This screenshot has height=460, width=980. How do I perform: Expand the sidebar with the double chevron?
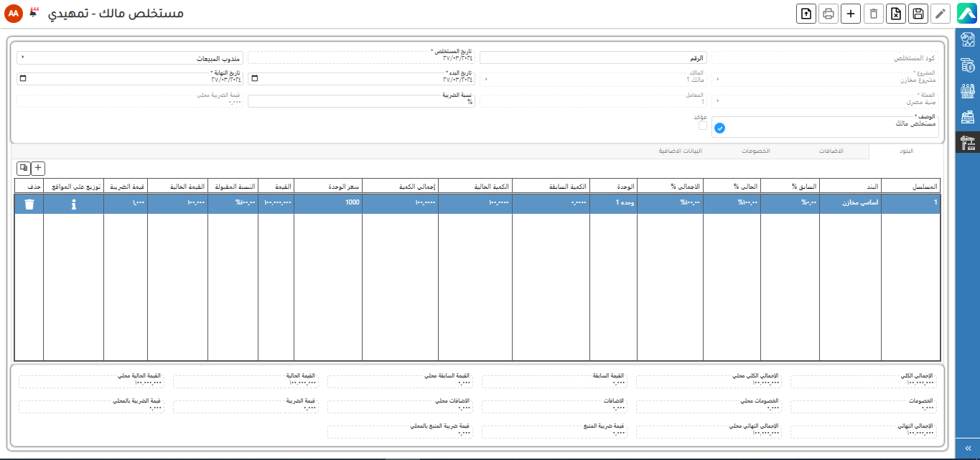[968, 448]
